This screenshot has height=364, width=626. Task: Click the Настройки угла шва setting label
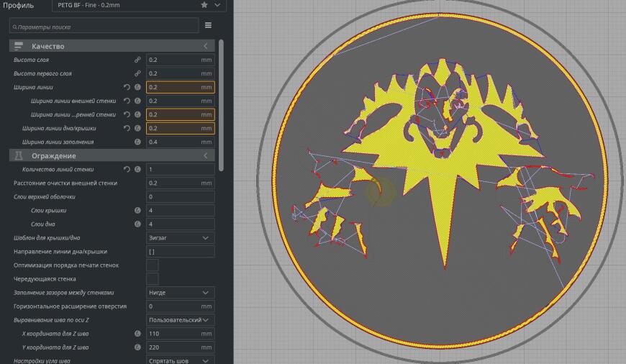coord(42,361)
